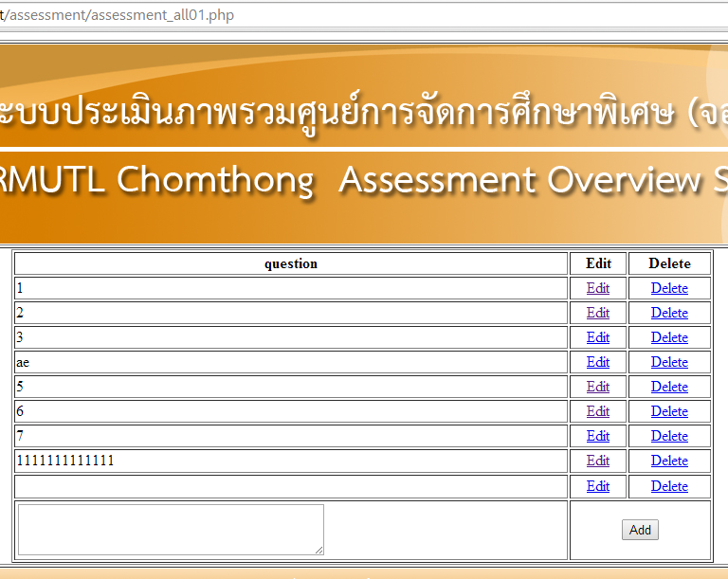Delete question 7 row
The height and width of the screenshot is (579, 728).
tap(669, 436)
